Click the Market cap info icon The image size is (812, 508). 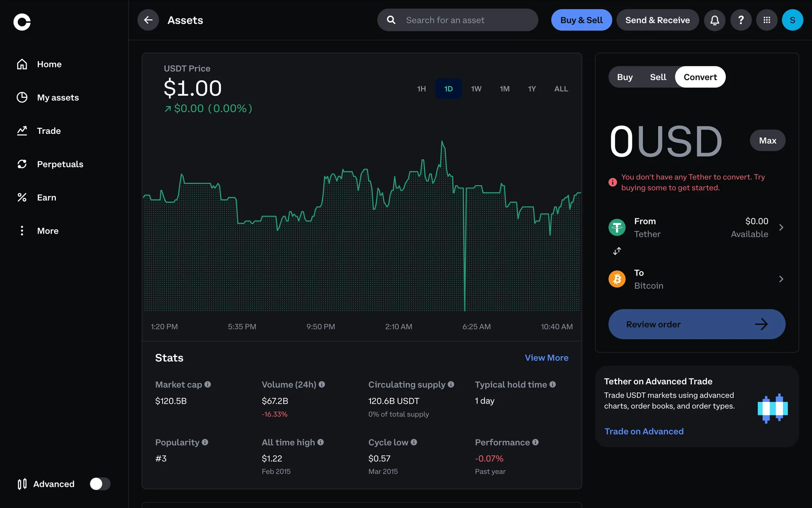point(208,384)
